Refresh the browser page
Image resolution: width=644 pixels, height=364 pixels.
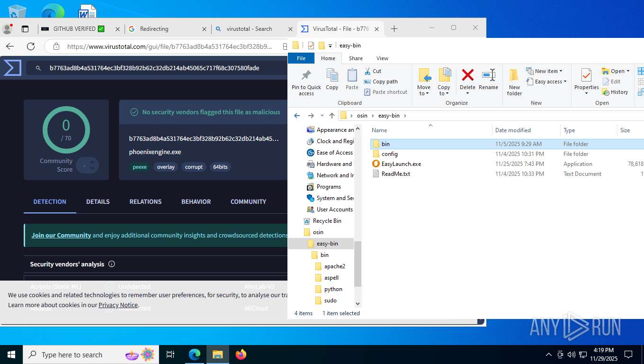pos(31,46)
